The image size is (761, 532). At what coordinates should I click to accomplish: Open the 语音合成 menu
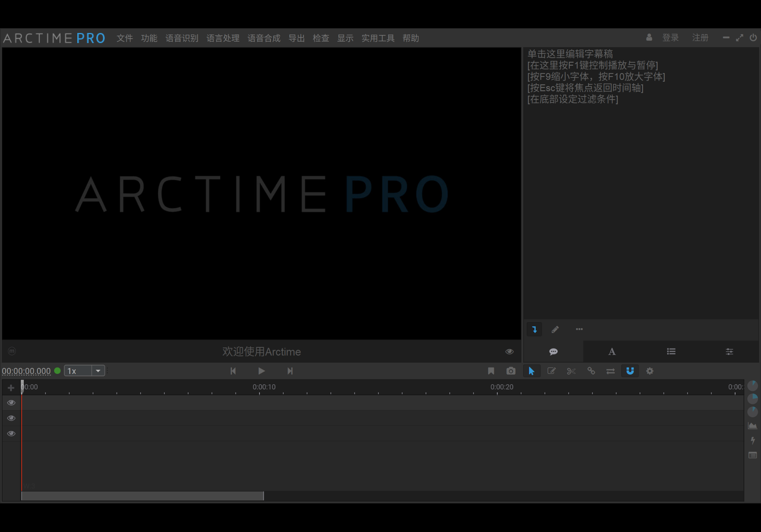click(x=264, y=38)
